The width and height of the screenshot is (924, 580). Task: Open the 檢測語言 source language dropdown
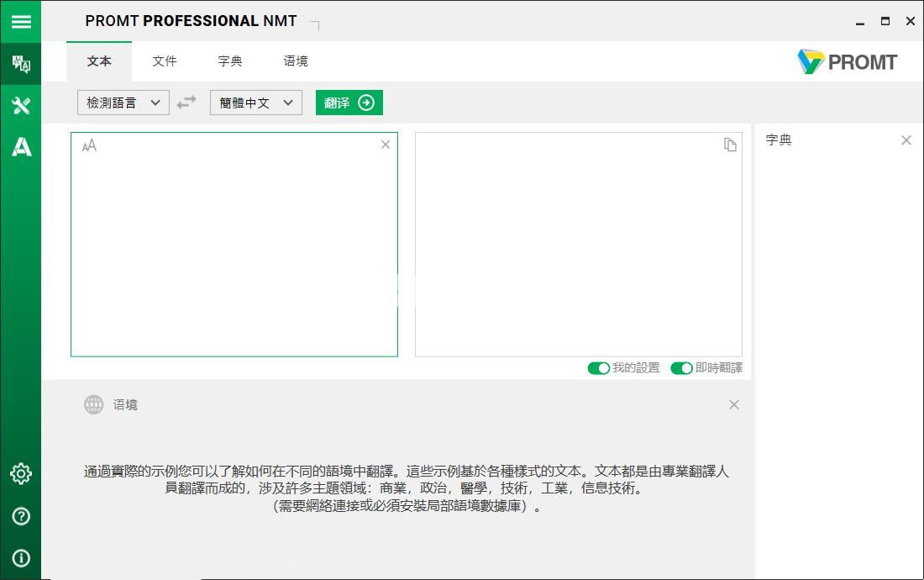click(123, 103)
